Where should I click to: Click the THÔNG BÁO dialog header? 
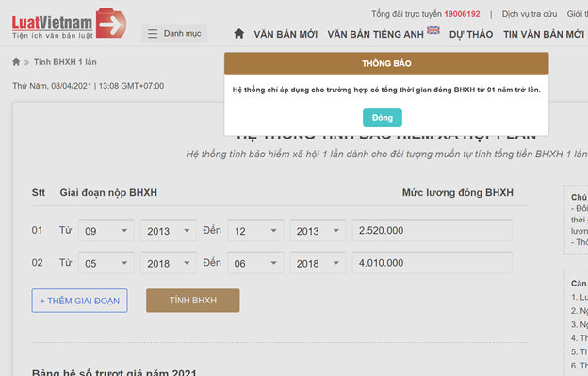[x=386, y=63]
